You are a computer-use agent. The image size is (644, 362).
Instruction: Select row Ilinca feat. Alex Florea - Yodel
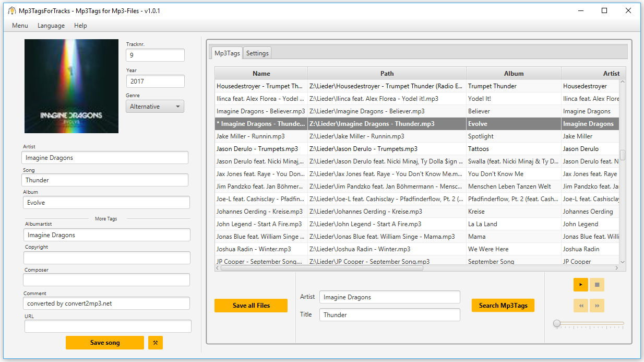(x=417, y=99)
